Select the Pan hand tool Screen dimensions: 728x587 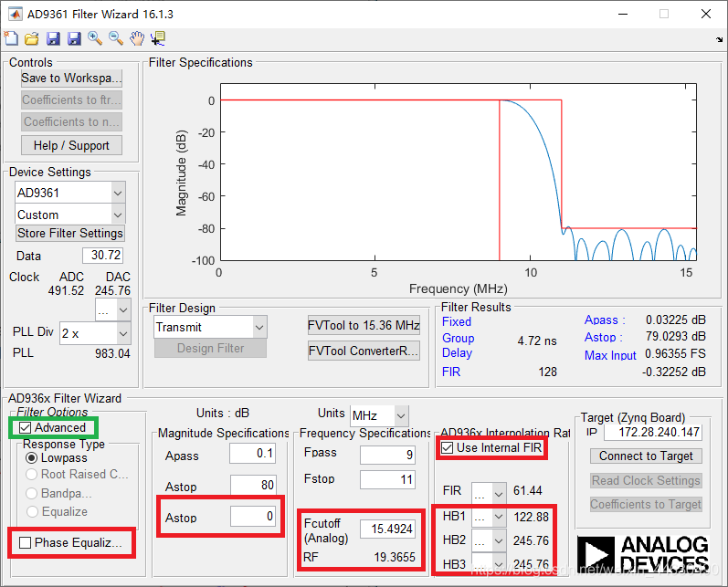pyautogui.click(x=137, y=38)
